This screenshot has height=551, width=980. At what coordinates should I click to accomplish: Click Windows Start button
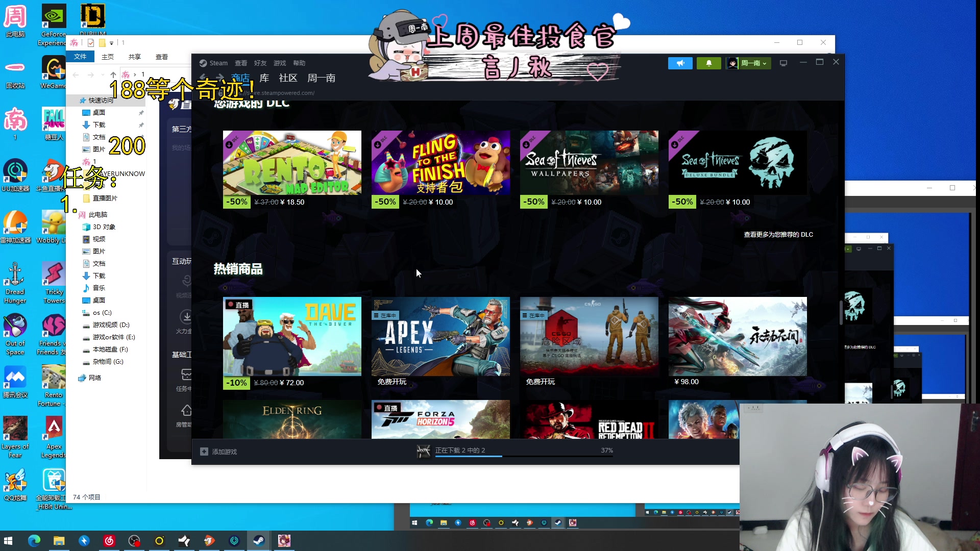point(8,541)
